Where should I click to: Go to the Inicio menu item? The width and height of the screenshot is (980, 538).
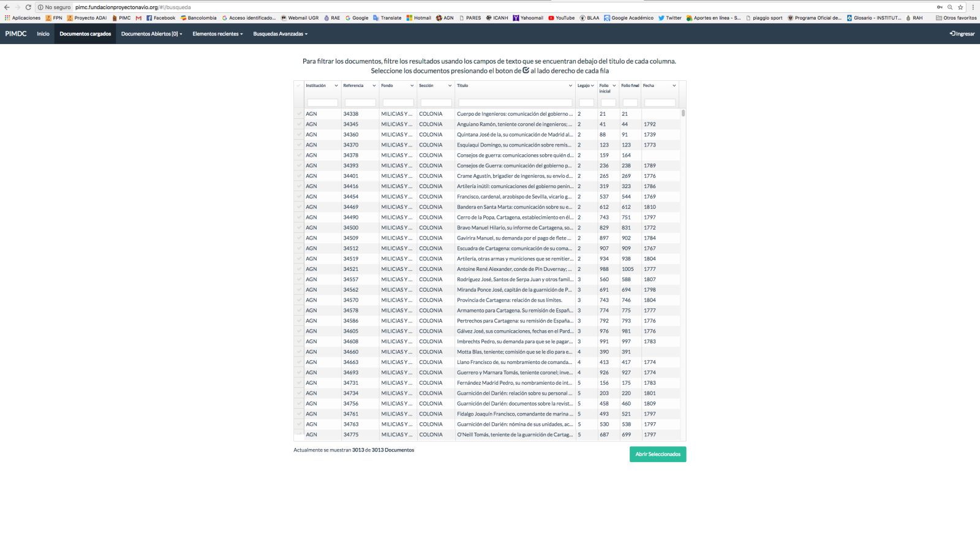point(43,34)
